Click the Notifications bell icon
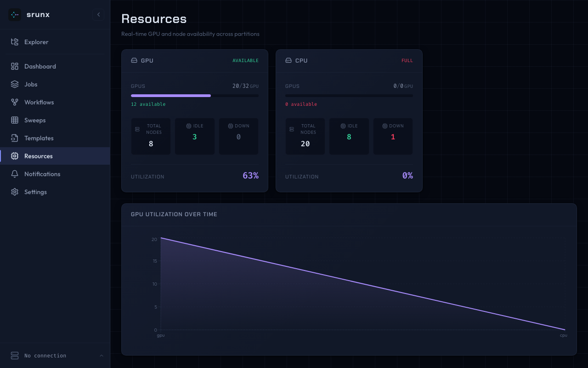 click(15, 174)
